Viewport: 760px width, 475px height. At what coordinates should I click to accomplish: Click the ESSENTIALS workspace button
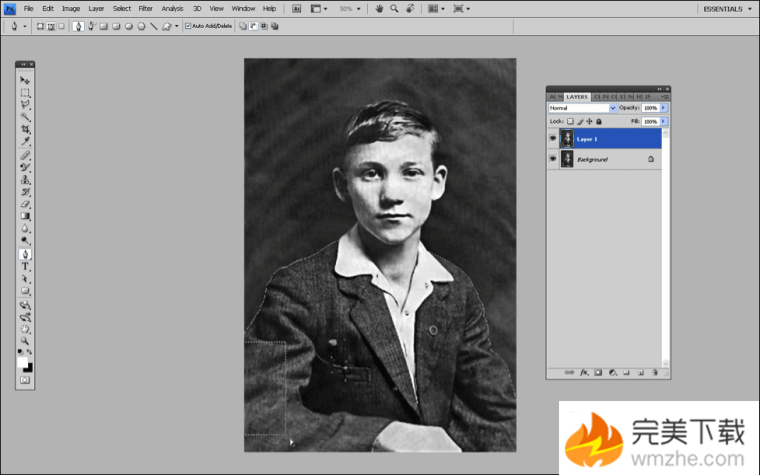[x=722, y=8]
